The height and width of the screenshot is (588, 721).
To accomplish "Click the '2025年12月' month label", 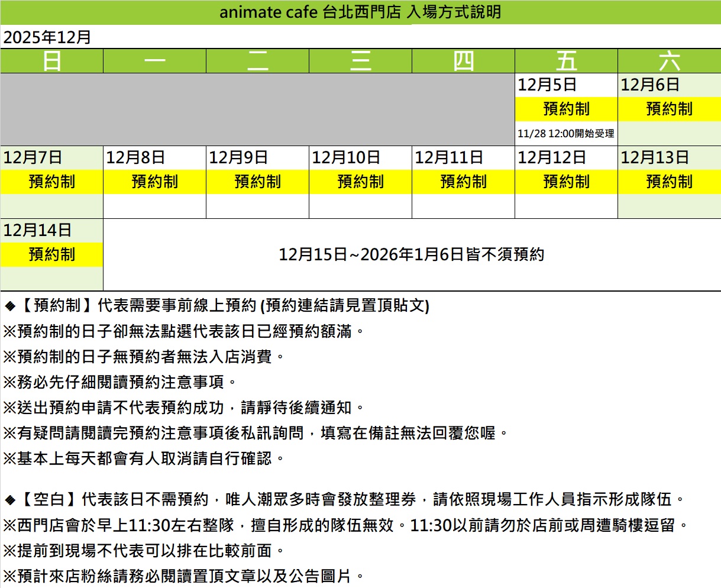I will 47,37.
